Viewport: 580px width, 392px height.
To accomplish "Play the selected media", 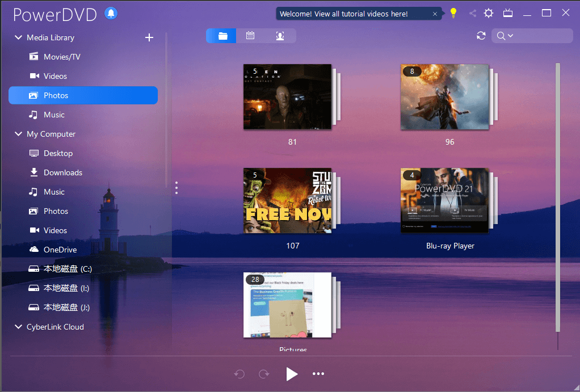I will (292, 374).
